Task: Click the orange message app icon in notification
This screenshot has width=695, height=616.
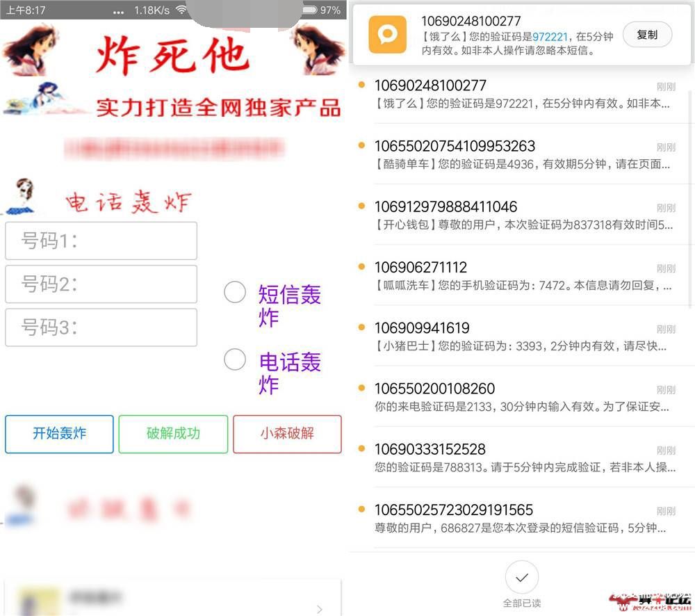Action: click(x=387, y=35)
